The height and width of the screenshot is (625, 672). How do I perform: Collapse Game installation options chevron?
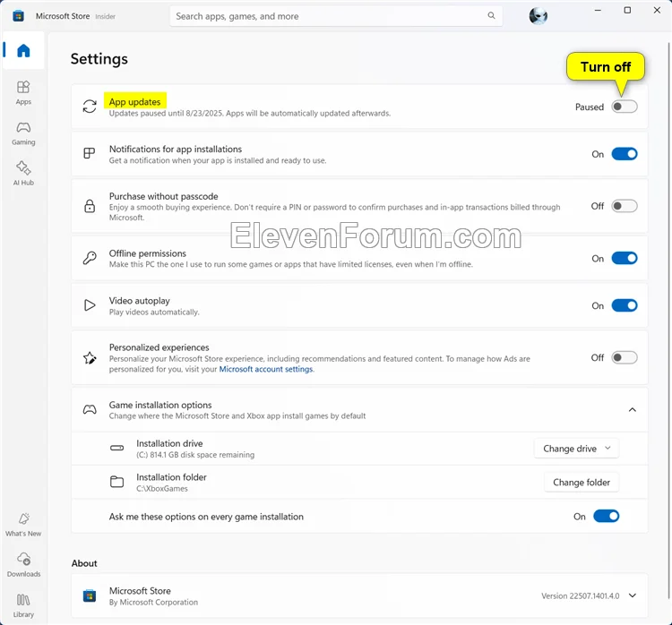pyautogui.click(x=633, y=409)
